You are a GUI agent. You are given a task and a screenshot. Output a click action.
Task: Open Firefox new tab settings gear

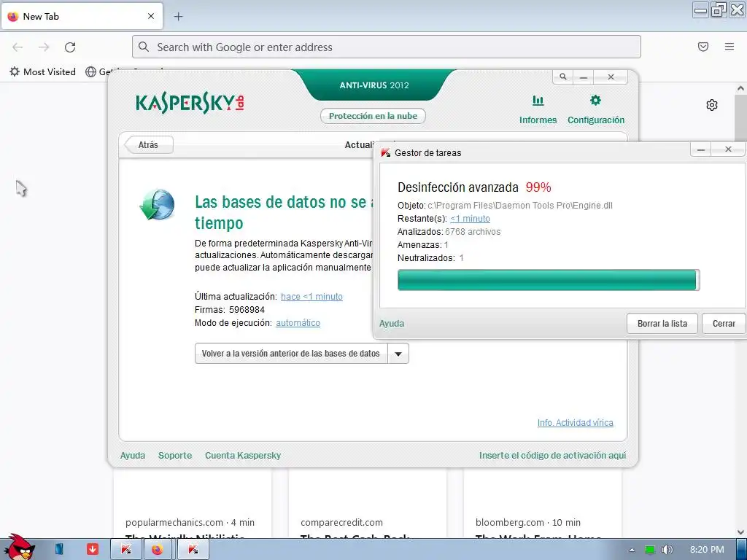[712, 105]
